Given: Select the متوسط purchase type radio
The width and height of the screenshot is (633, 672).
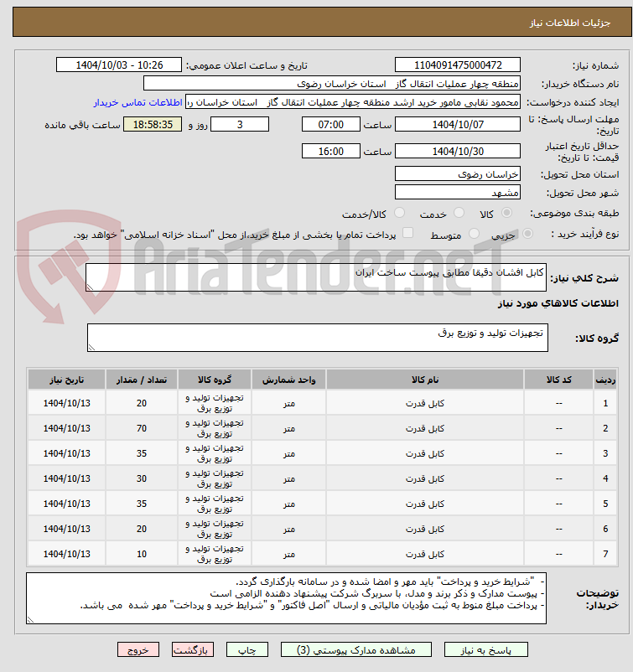Looking at the screenshot, I should click(474, 233).
